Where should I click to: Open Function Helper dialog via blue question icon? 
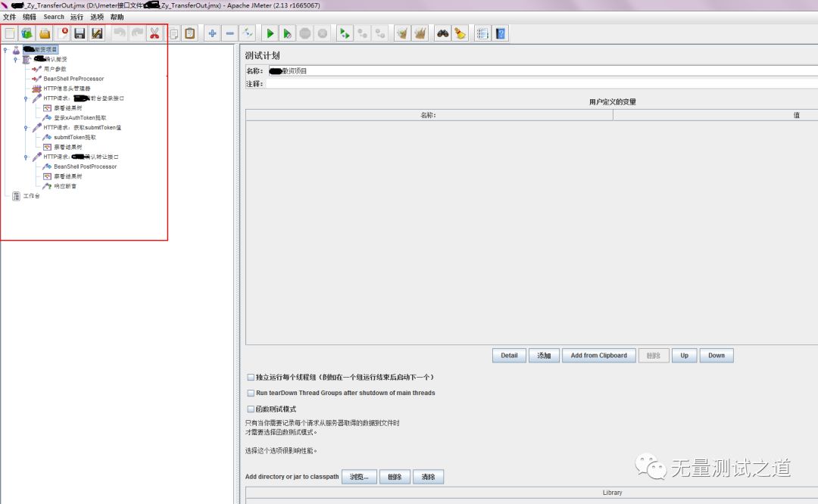(500, 33)
